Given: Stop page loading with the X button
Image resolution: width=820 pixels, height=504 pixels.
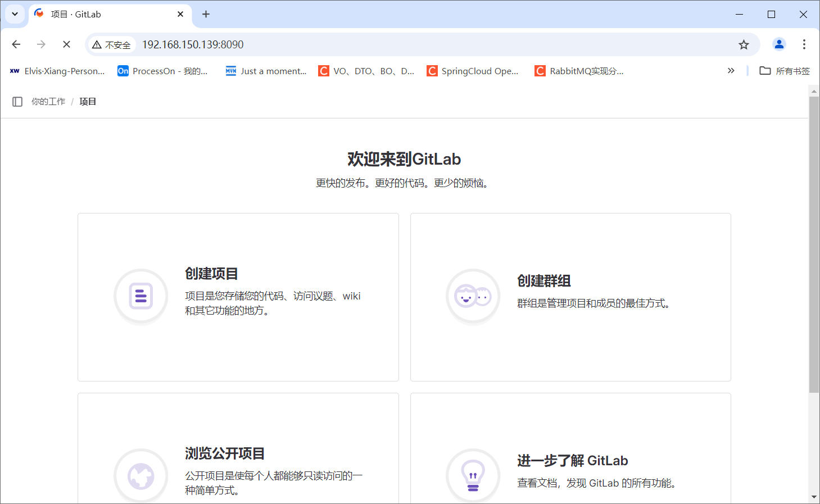Looking at the screenshot, I should [x=66, y=44].
